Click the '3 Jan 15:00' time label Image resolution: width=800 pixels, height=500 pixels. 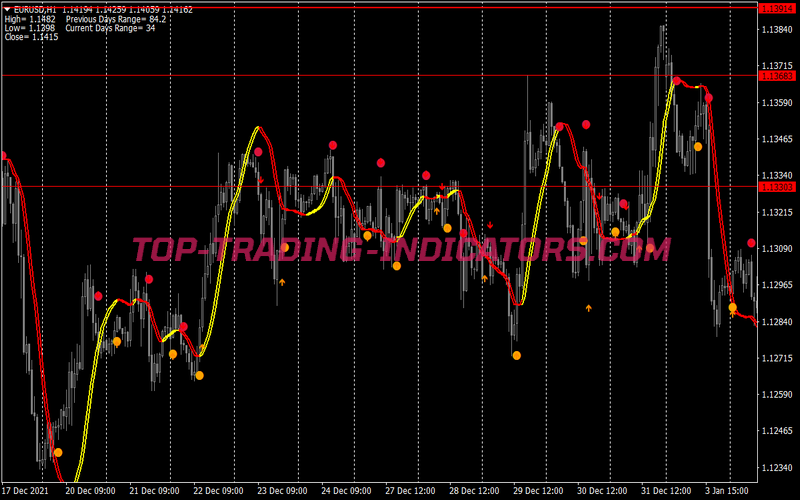728,491
